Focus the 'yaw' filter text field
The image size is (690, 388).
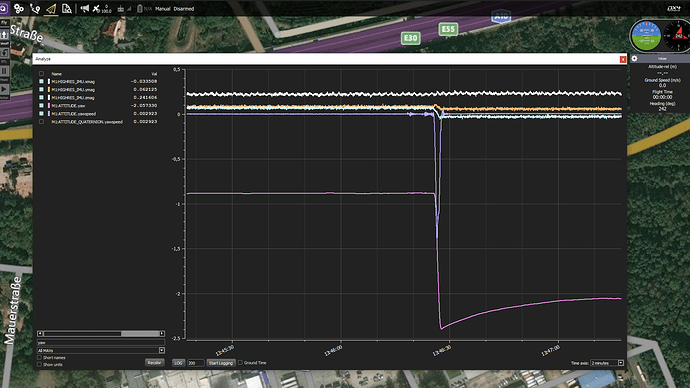pyautogui.click(x=101, y=342)
